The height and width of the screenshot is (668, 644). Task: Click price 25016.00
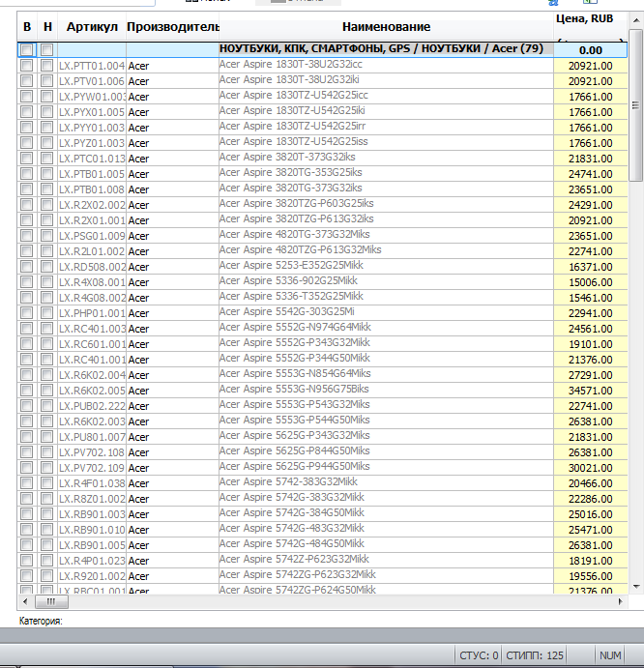click(590, 514)
